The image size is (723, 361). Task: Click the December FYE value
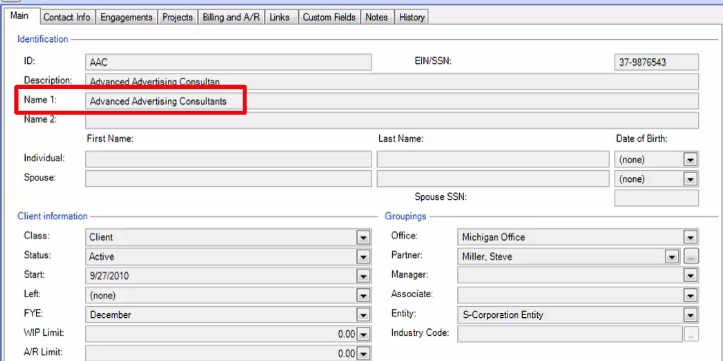point(110,315)
